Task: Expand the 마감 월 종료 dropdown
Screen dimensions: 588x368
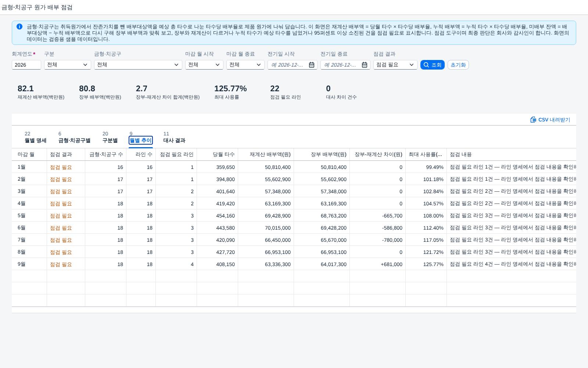Action: point(259,65)
